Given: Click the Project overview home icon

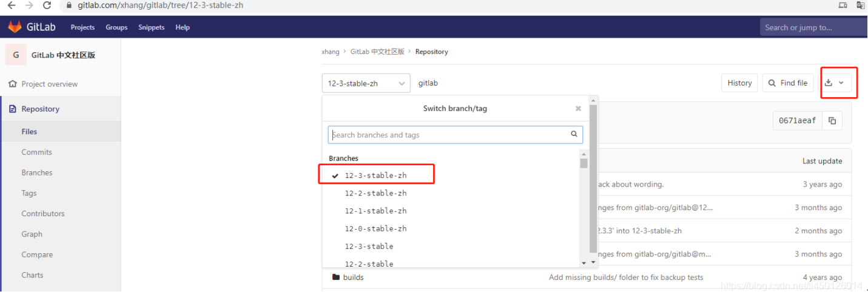Looking at the screenshot, I should pyautogui.click(x=13, y=84).
